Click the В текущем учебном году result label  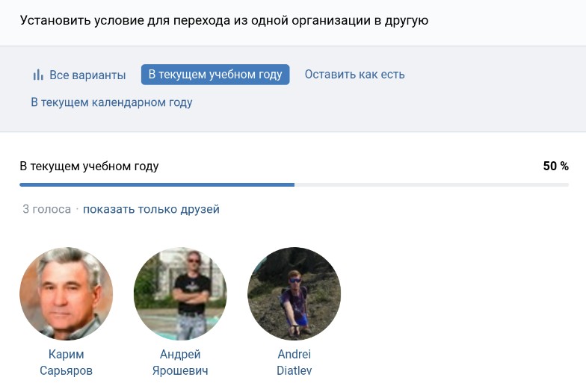coord(89,166)
